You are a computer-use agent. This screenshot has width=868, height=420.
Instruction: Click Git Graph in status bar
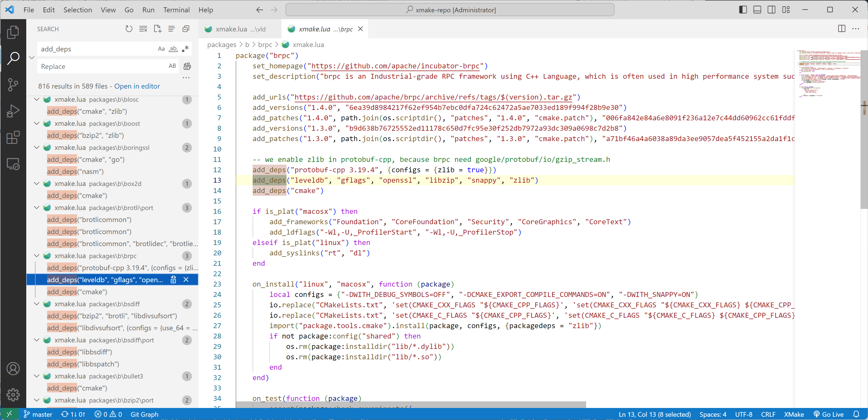pos(144,414)
